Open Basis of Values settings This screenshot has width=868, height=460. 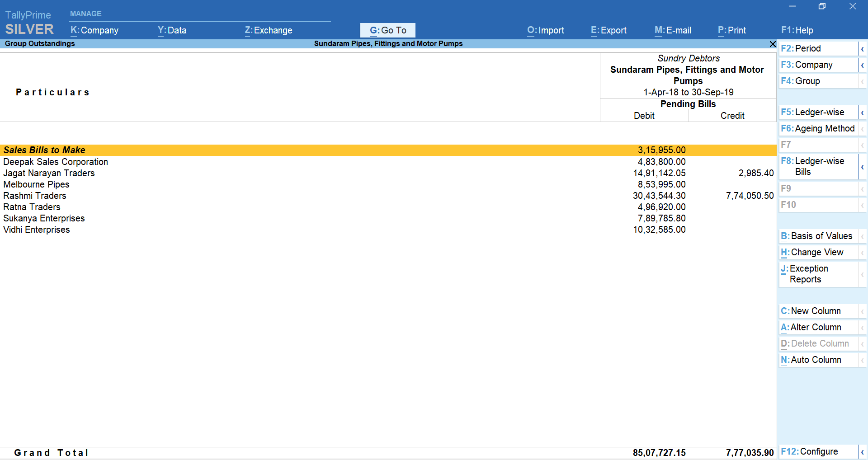click(816, 236)
